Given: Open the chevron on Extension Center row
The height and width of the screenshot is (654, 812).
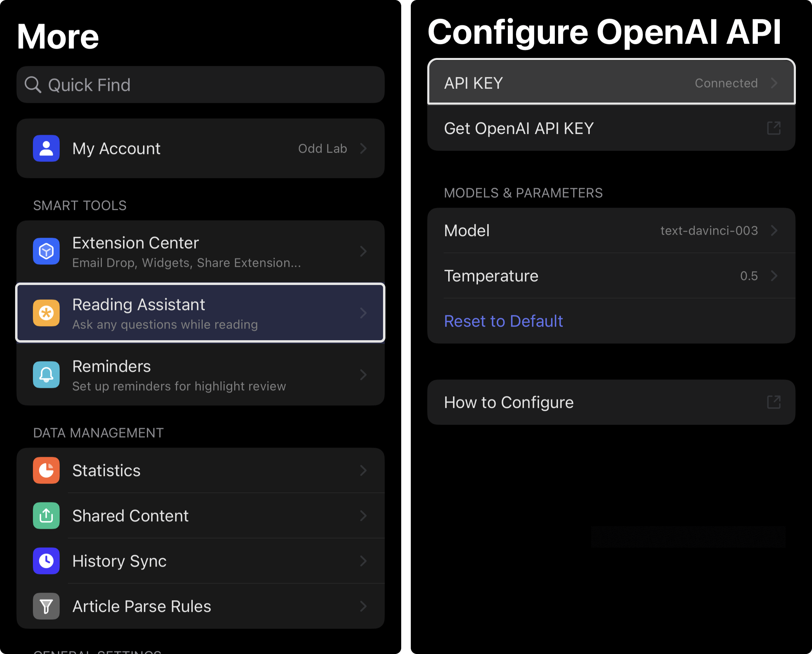Looking at the screenshot, I should tap(363, 251).
